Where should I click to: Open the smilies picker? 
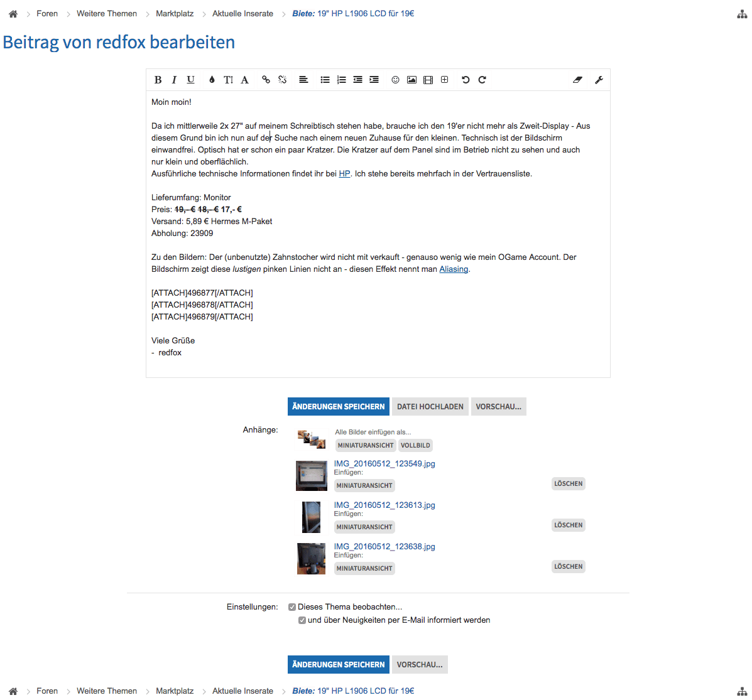395,80
